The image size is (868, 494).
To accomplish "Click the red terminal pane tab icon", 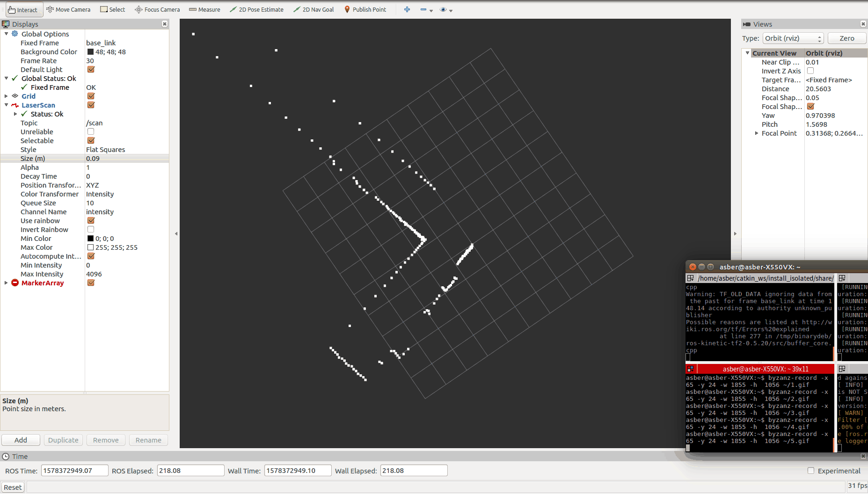I will [x=690, y=369].
